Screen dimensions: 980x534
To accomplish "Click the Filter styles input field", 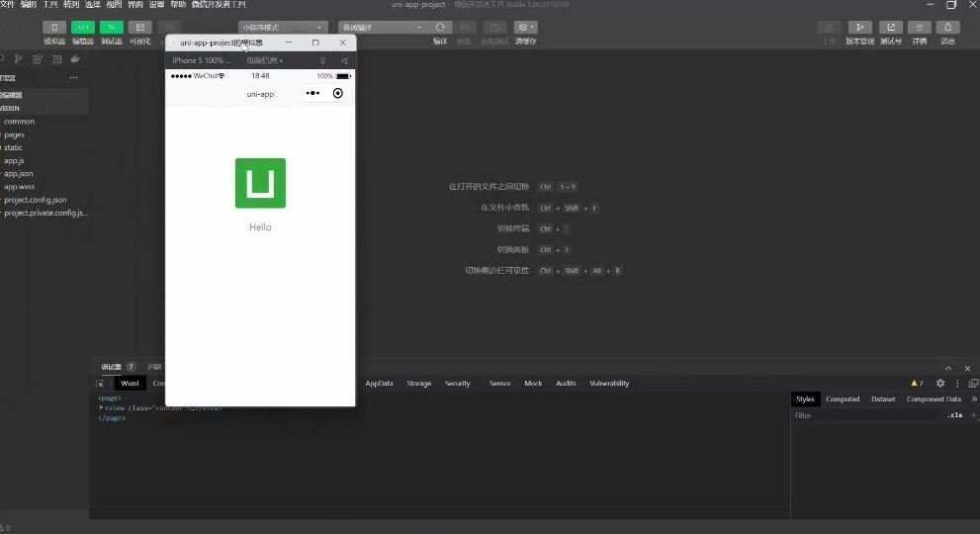I will [867, 415].
